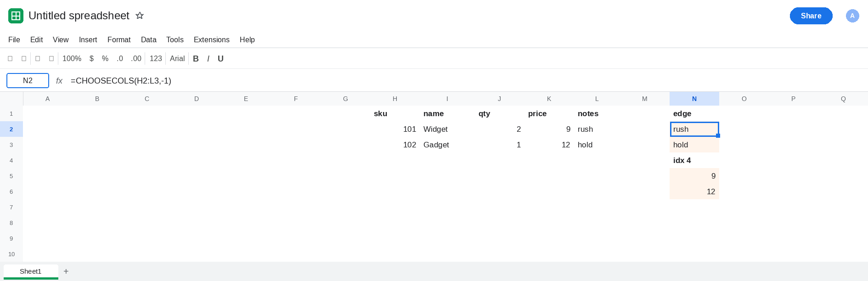Select the column N header
Image resolution: width=868 pixels, height=281 pixels.
click(x=694, y=99)
